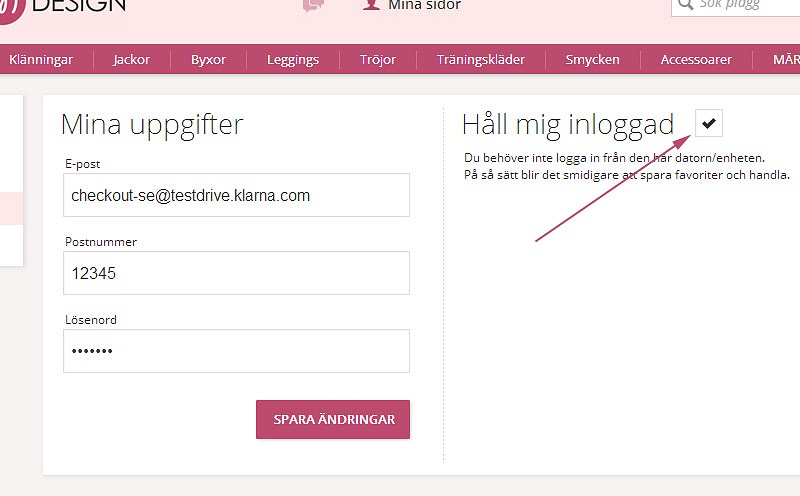Open the Klänningar category
The image size is (800, 496).
click(x=41, y=60)
